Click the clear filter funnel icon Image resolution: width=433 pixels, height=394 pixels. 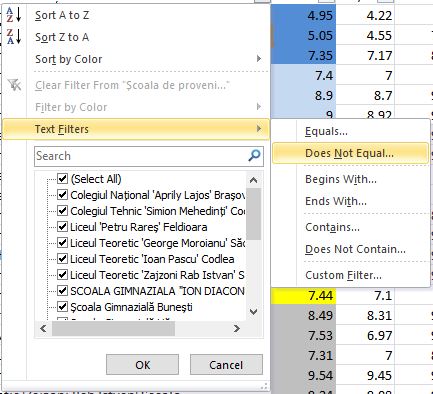point(14,85)
